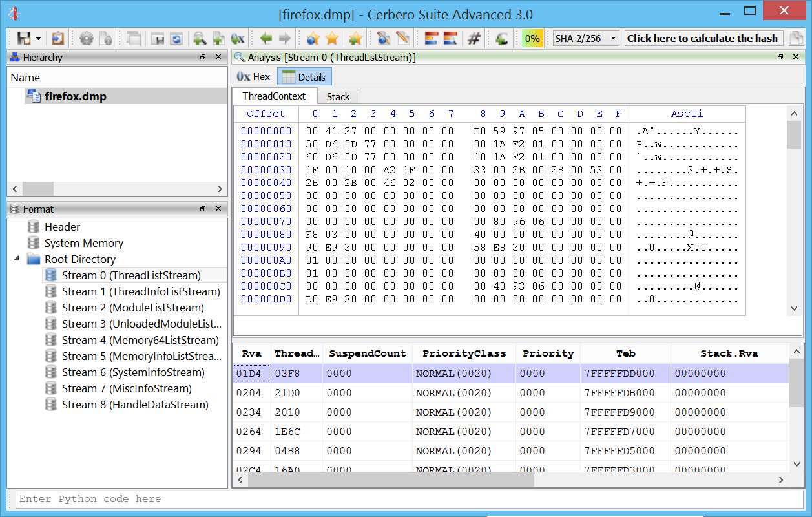Select Header in Format tree
Viewport: 812px width, 517px height.
62,227
